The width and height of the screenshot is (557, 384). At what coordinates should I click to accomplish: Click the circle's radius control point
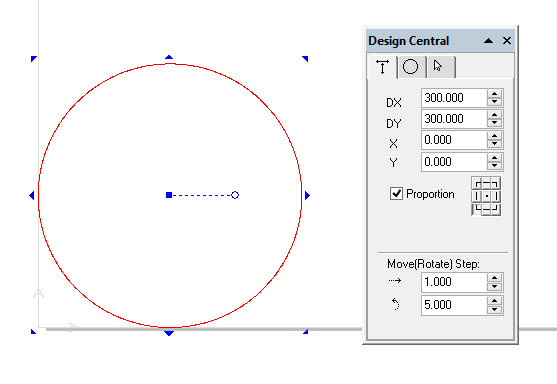(235, 195)
